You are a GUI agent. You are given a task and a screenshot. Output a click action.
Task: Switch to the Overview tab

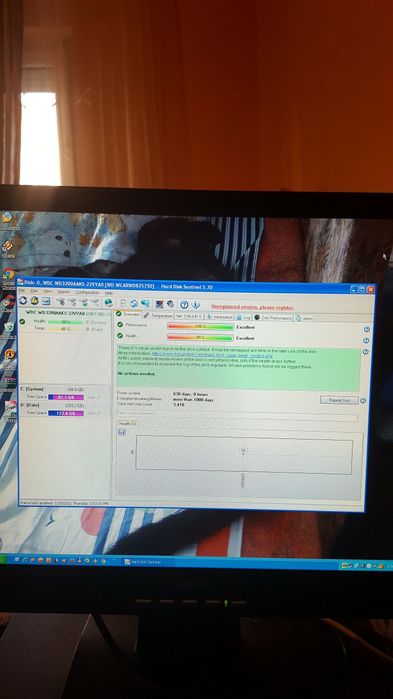128,315
